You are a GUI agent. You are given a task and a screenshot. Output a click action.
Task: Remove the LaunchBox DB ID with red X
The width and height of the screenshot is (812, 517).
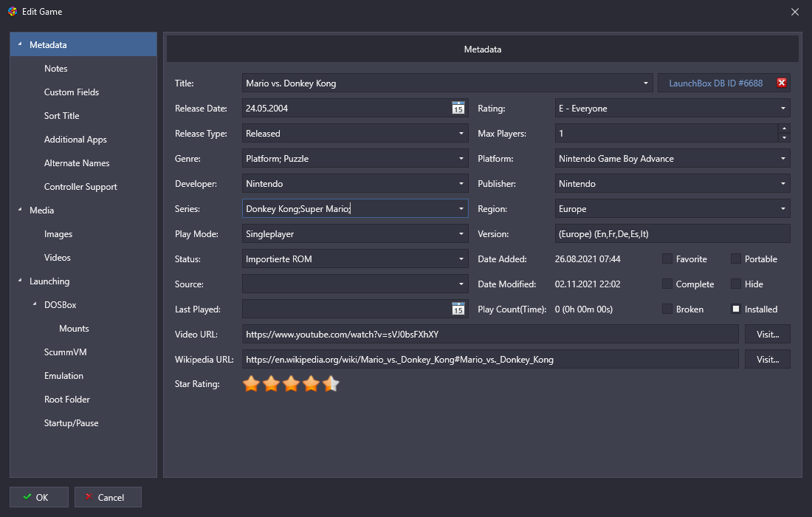782,83
